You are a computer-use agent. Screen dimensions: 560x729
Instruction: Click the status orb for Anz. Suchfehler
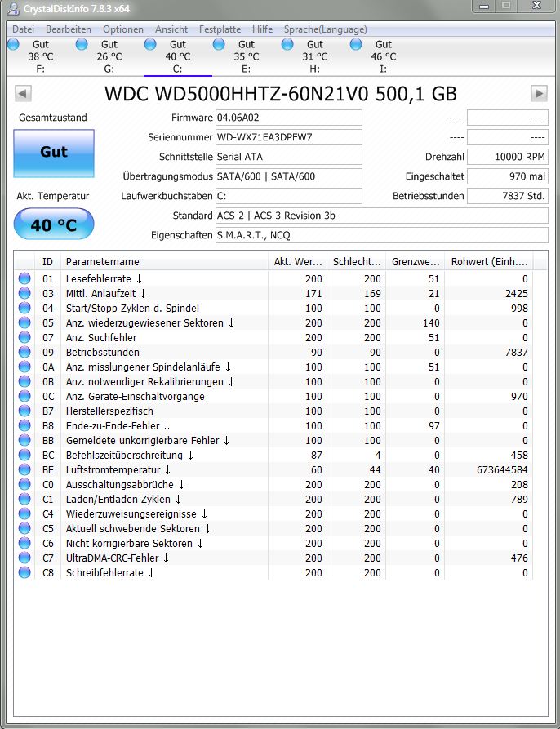[x=24, y=337]
